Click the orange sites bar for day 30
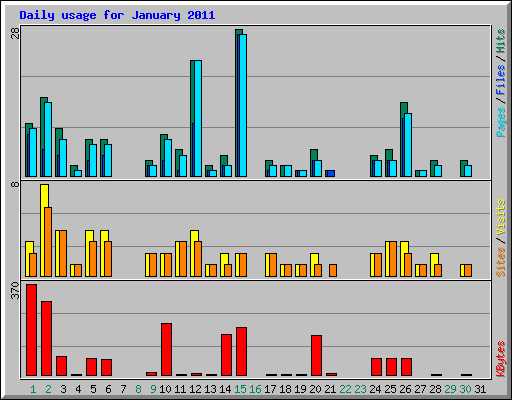This screenshot has height=400, width=512. (x=468, y=270)
